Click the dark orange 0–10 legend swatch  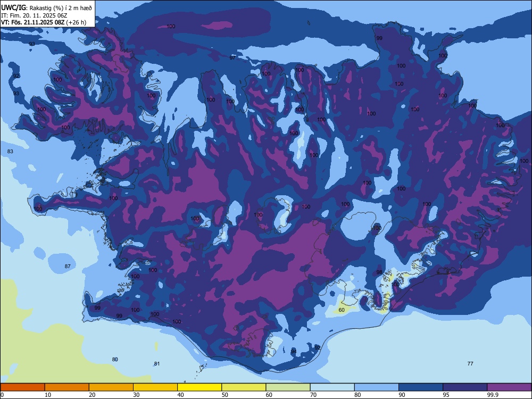click(22, 387)
